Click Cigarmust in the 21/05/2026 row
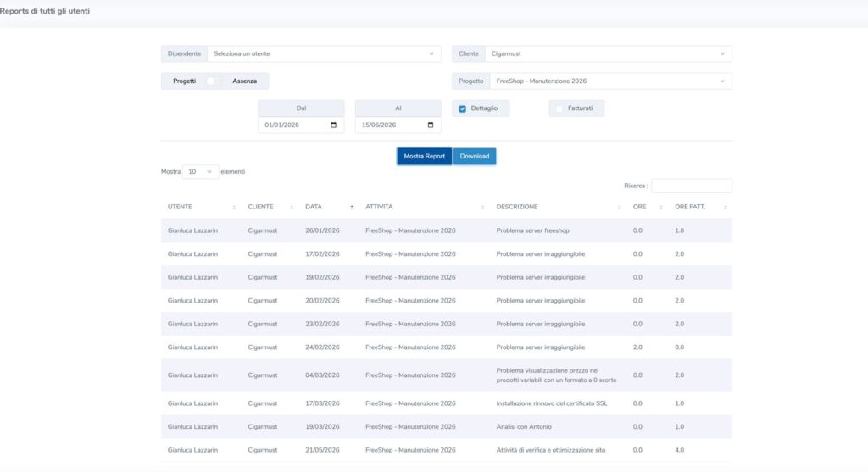This screenshot has width=868, height=472. click(x=263, y=450)
